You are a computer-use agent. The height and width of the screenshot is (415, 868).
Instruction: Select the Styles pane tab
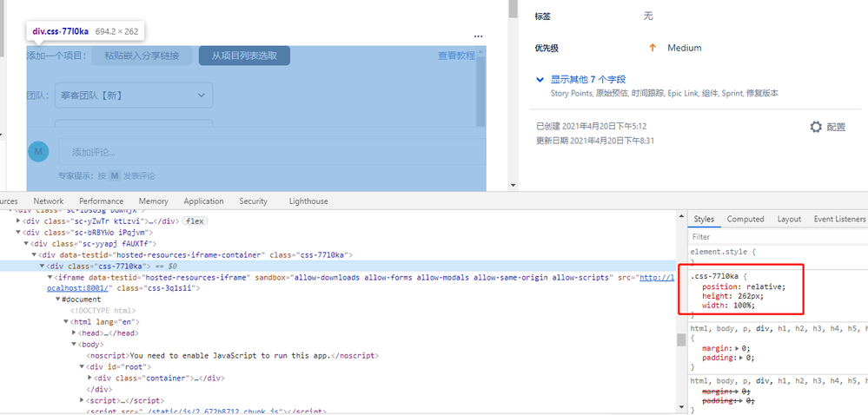click(x=704, y=219)
